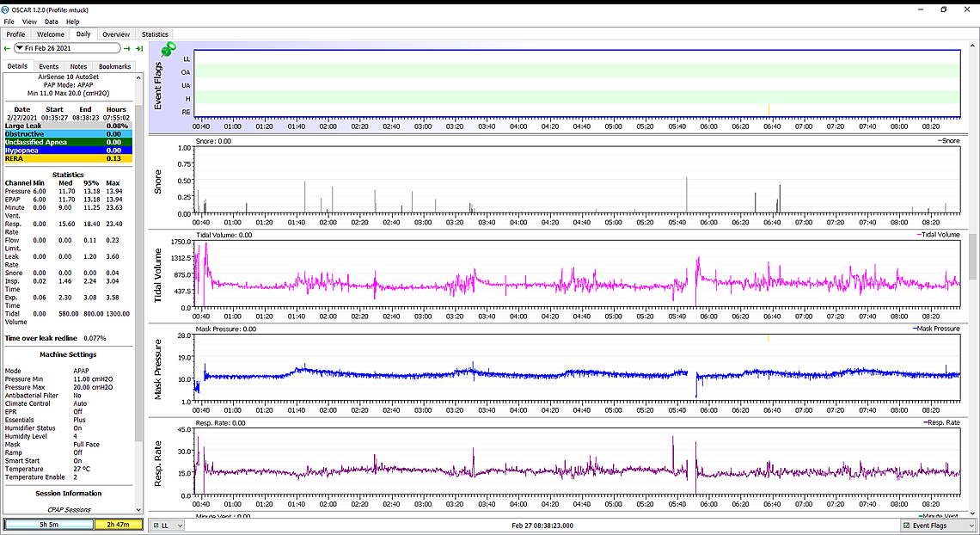Open the LL event combo box

pos(168,526)
